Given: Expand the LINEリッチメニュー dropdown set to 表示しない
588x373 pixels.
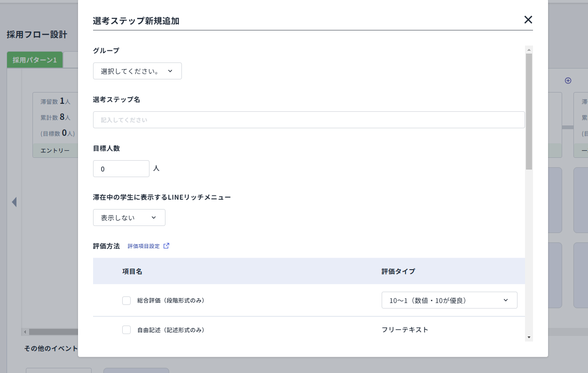Looking at the screenshot, I should [x=129, y=217].
